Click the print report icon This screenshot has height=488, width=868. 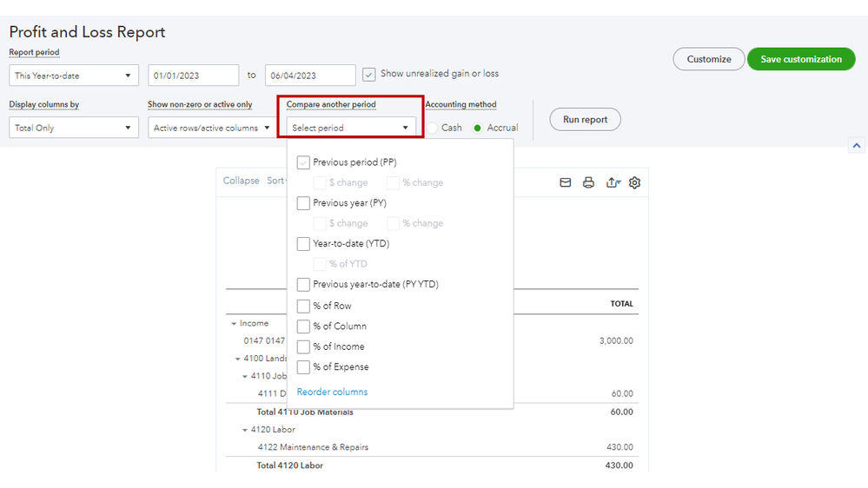588,182
